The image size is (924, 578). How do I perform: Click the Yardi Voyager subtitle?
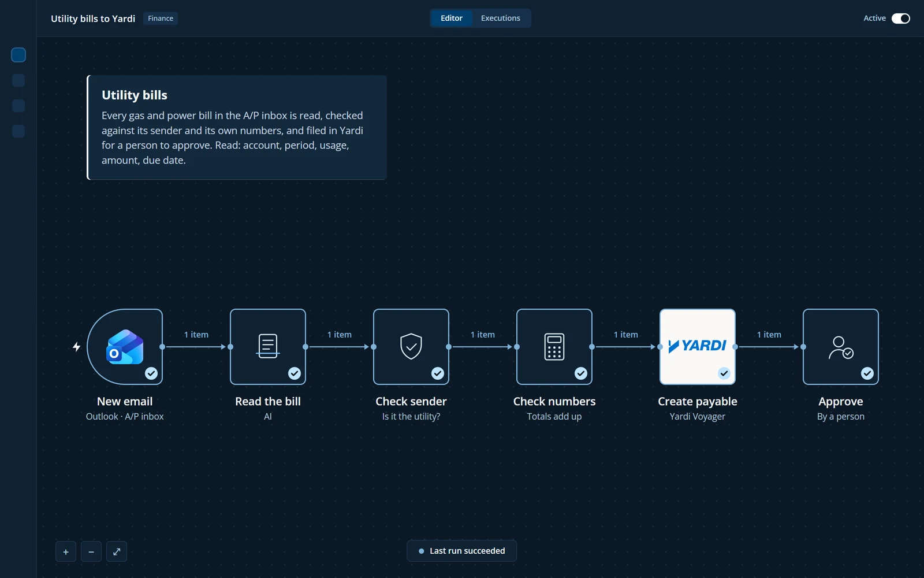[698, 417]
